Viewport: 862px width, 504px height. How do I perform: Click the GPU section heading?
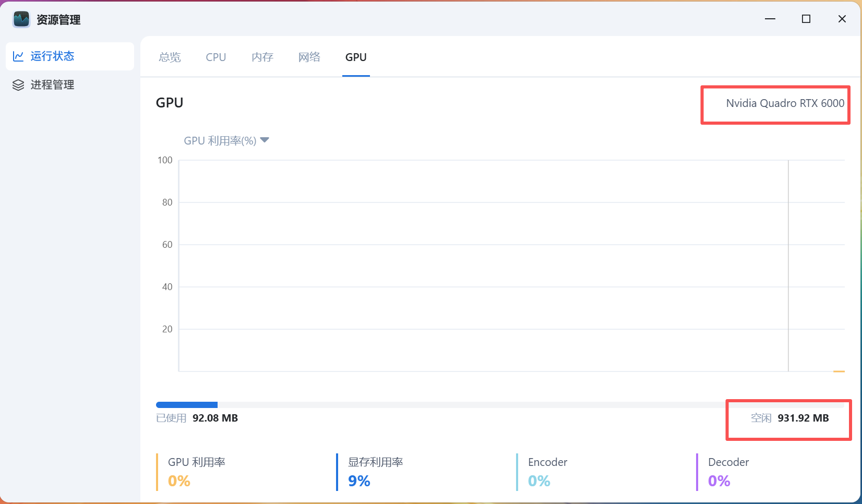click(x=170, y=103)
